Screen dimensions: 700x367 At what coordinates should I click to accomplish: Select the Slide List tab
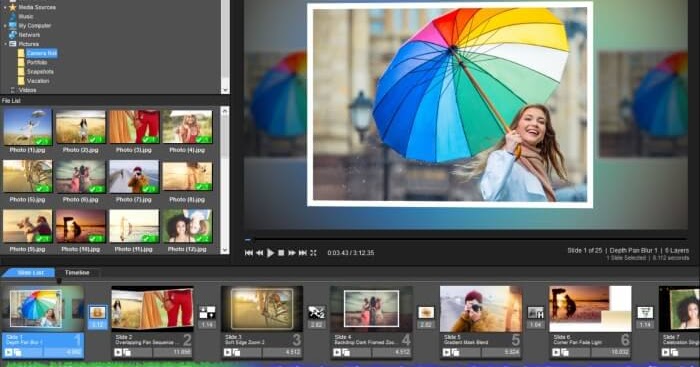pos(29,272)
